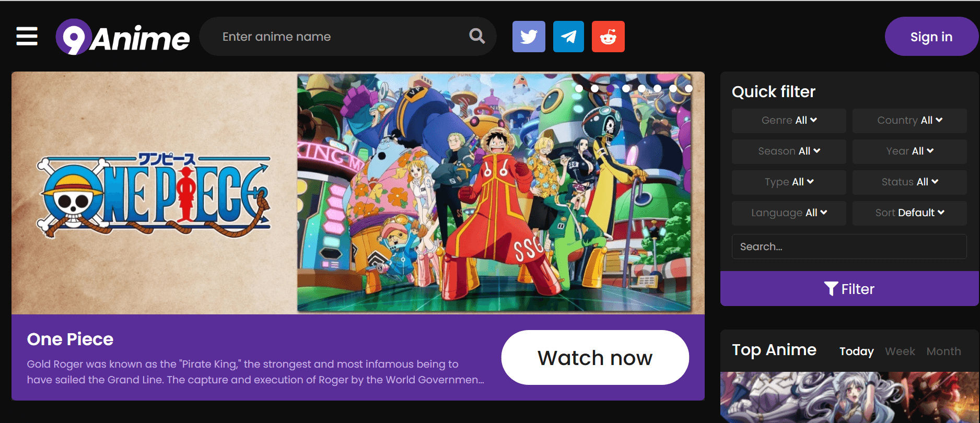
Task: Expand the Sort Default dropdown
Action: point(909,213)
